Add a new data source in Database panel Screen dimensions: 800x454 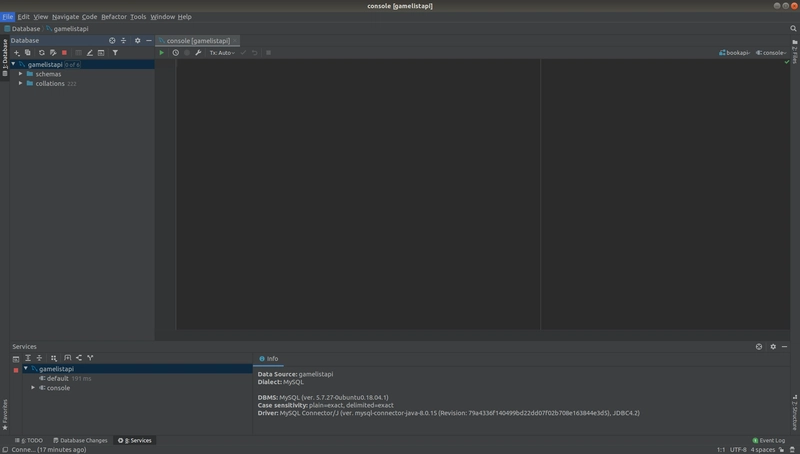(x=16, y=53)
